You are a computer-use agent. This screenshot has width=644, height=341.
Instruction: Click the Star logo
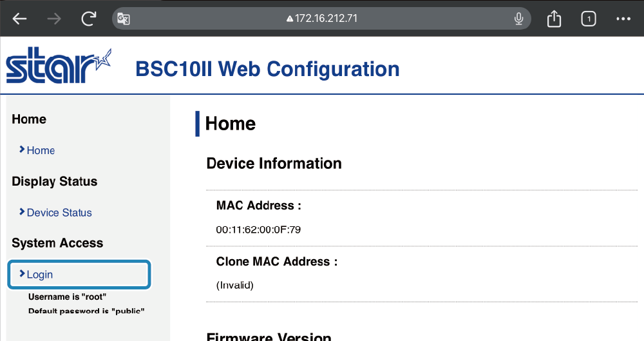pos(58,66)
